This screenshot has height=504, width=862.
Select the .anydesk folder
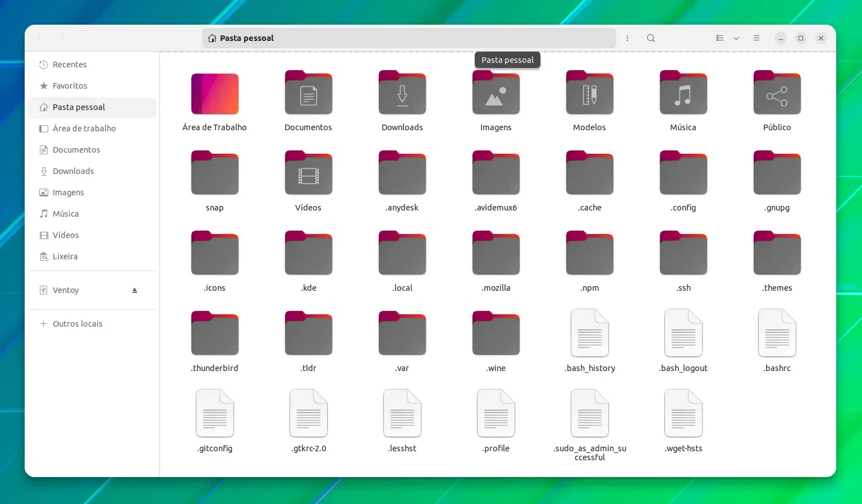pyautogui.click(x=402, y=173)
